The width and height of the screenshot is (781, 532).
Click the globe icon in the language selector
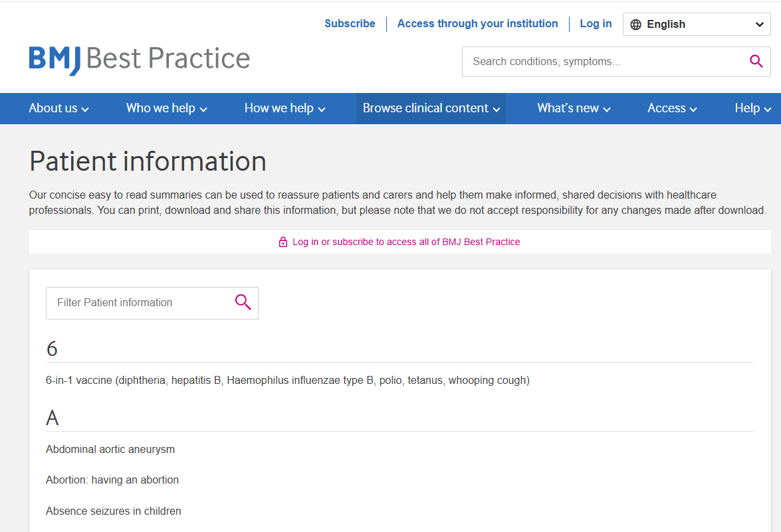click(635, 25)
